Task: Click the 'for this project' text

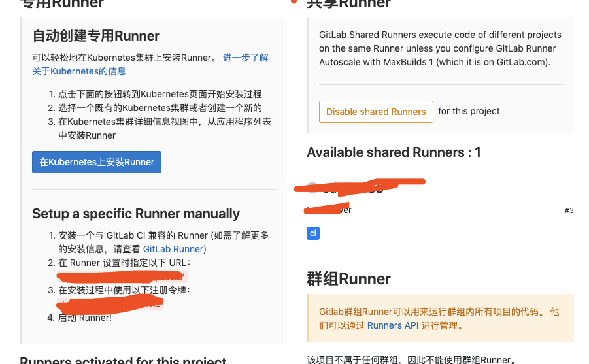Action: 469,111
